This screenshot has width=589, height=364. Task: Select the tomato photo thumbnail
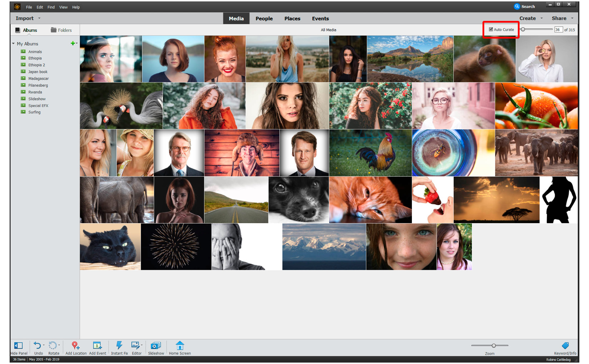[536, 106]
